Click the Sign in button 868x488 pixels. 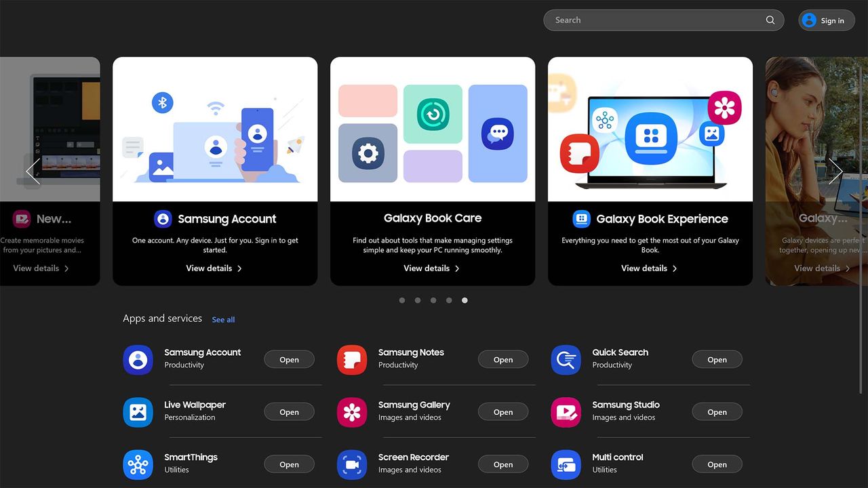(826, 20)
